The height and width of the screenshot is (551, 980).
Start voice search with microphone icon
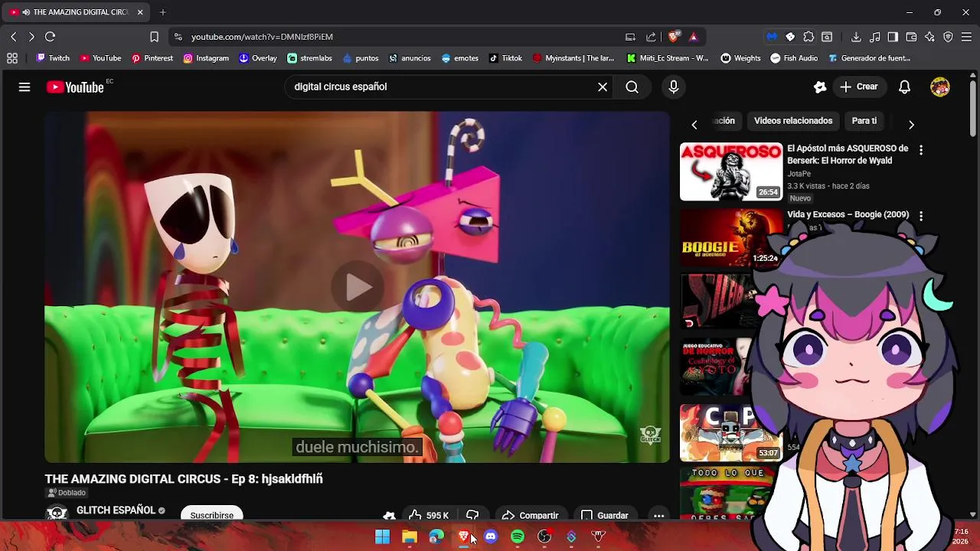(674, 87)
